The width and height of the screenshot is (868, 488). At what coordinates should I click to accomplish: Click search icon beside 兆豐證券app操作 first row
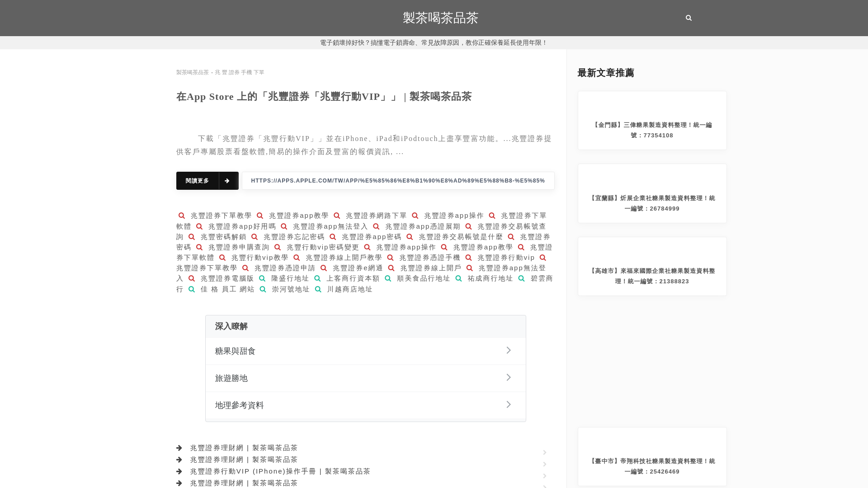coord(415,216)
